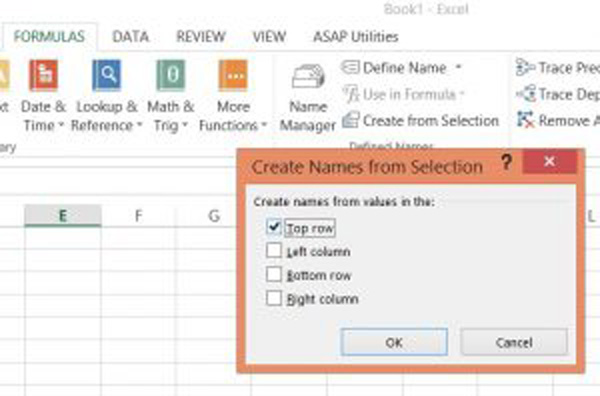Viewport: 600px width, 396px height.
Task: Uncheck the Top row checkbox
Action: pos(274,227)
